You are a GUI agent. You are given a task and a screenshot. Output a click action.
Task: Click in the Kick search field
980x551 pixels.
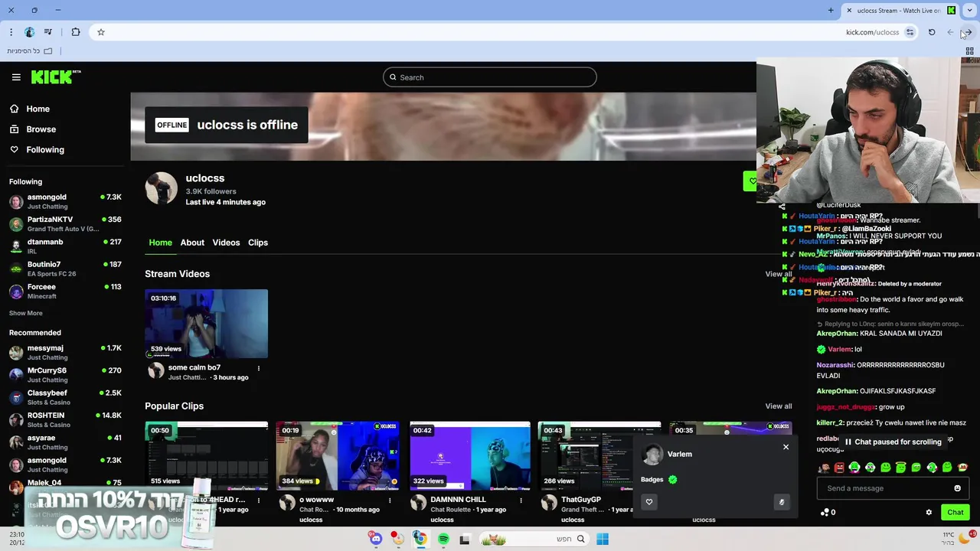point(490,77)
